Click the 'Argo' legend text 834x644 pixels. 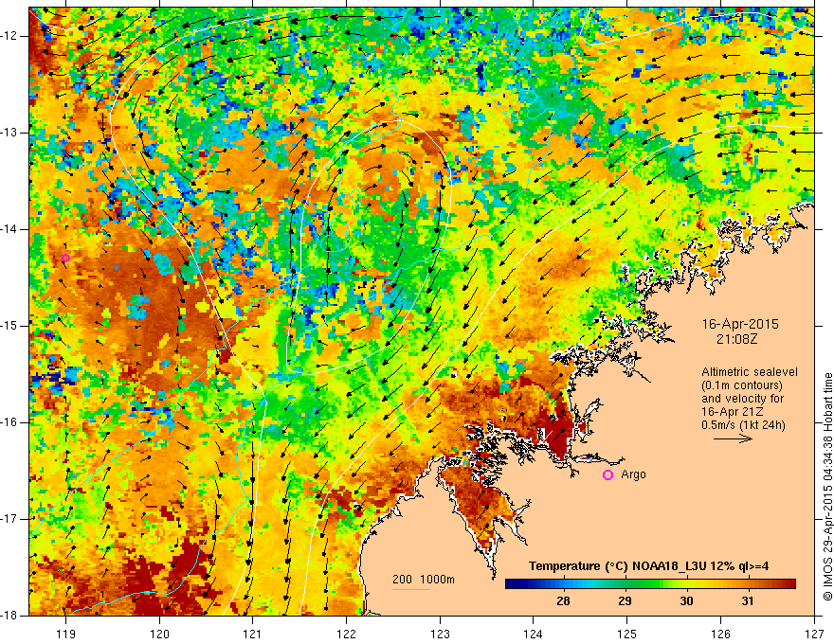633,474
